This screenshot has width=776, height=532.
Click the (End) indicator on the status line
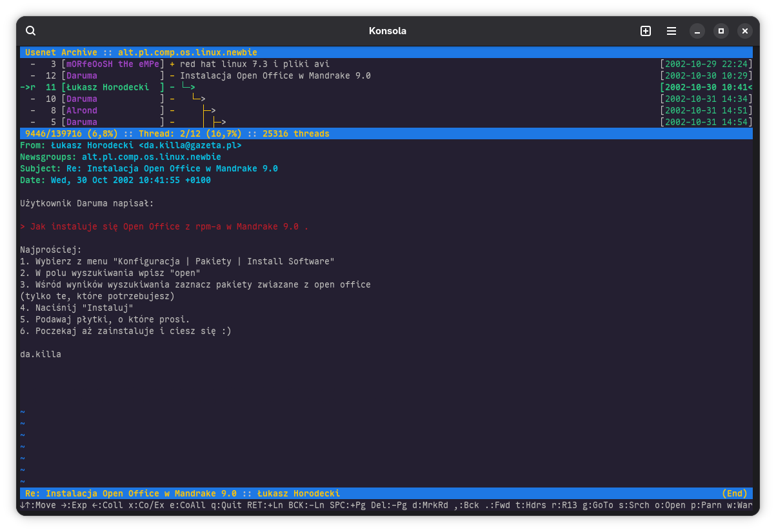(x=735, y=493)
